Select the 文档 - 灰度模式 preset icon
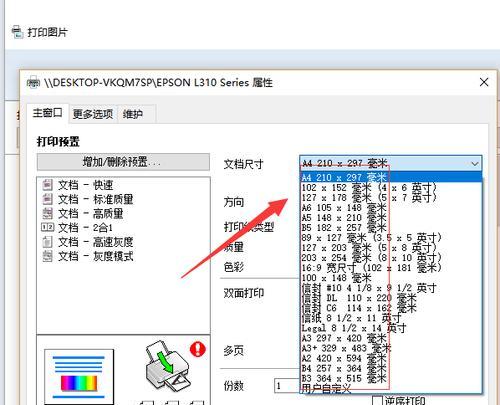500x405 pixels. tap(47, 256)
